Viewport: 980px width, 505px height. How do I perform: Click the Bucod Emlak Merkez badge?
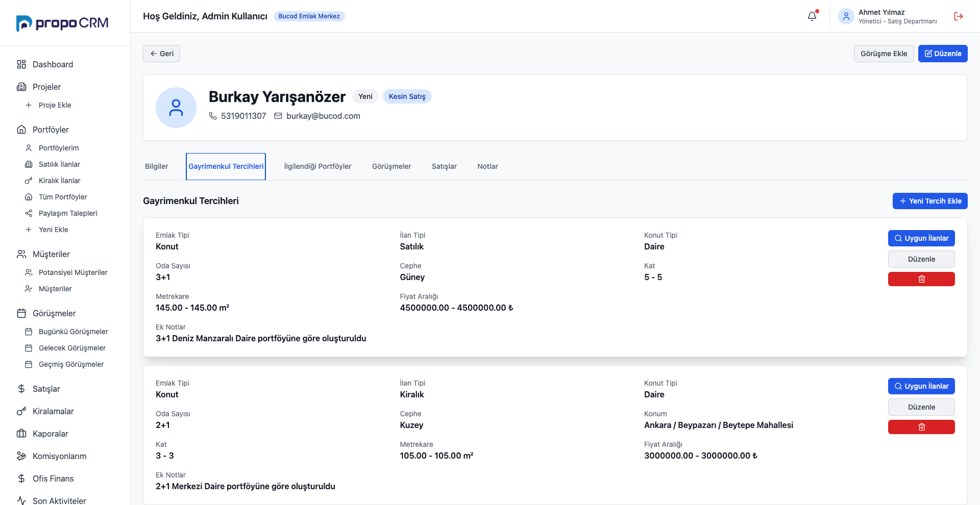(x=309, y=16)
